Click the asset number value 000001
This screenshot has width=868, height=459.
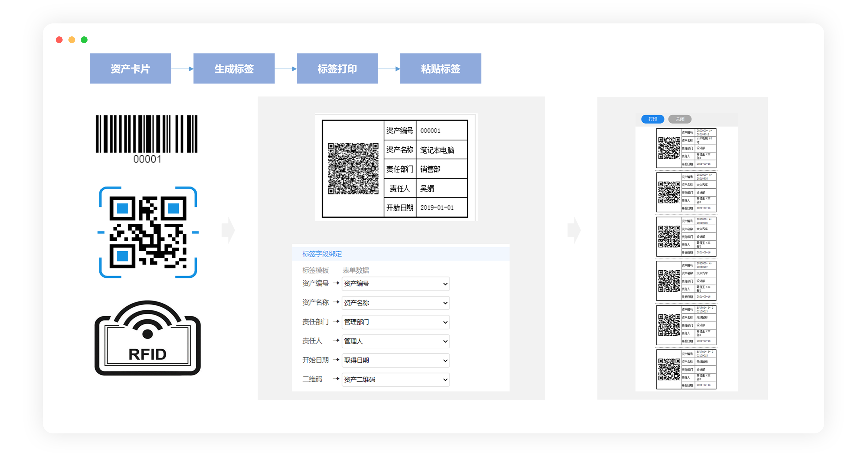(x=430, y=131)
